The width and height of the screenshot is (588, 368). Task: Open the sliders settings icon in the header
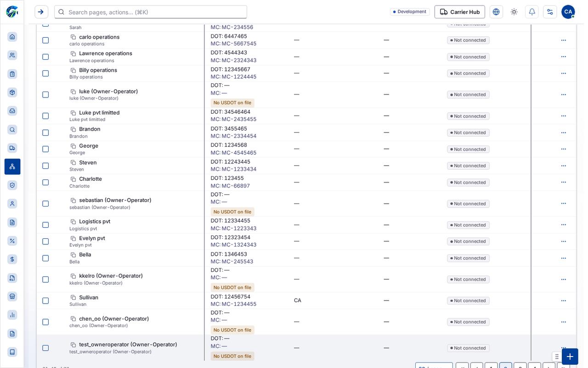(550, 12)
